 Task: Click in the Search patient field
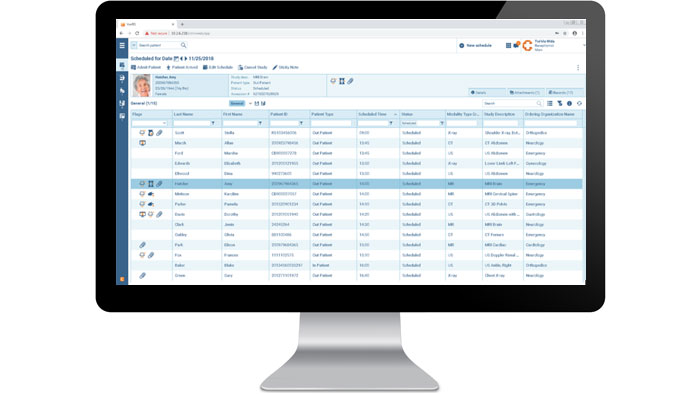coord(158,45)
